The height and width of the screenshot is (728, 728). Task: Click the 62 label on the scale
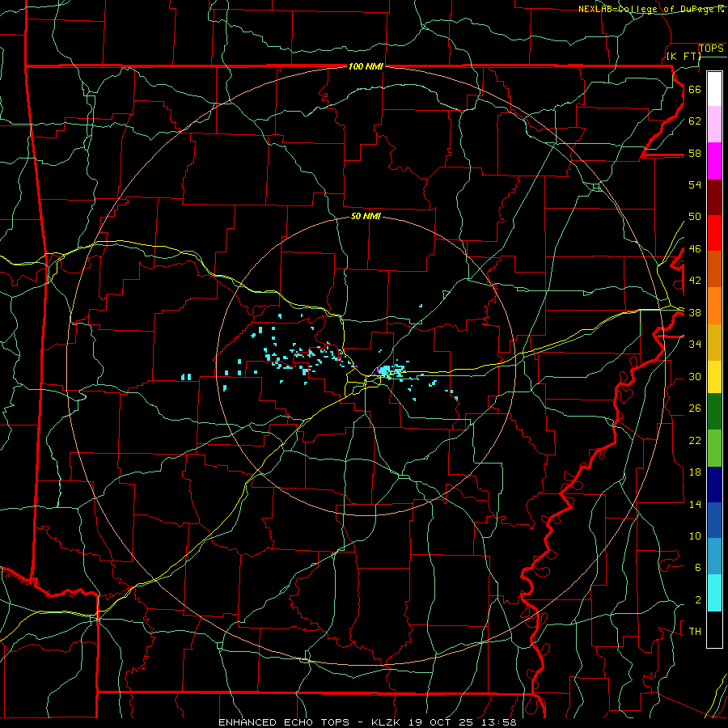(695, 121)
